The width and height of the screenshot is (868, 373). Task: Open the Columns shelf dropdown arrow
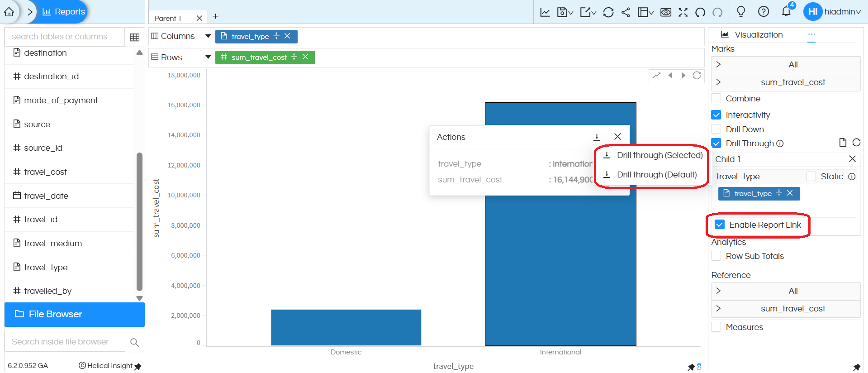click(208, 36)
